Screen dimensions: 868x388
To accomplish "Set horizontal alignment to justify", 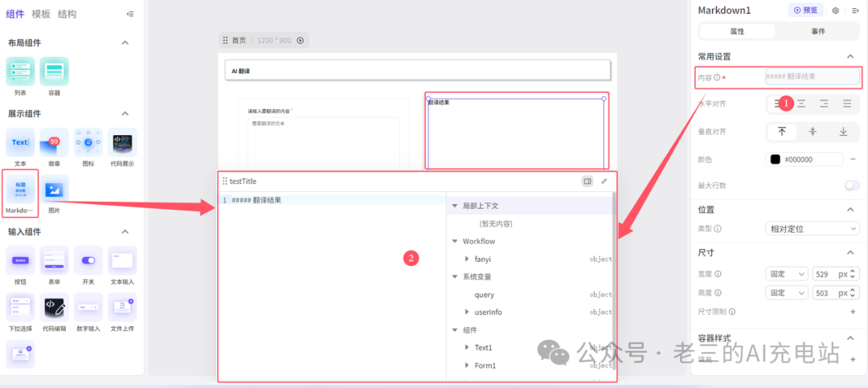I will pos(847,104).
